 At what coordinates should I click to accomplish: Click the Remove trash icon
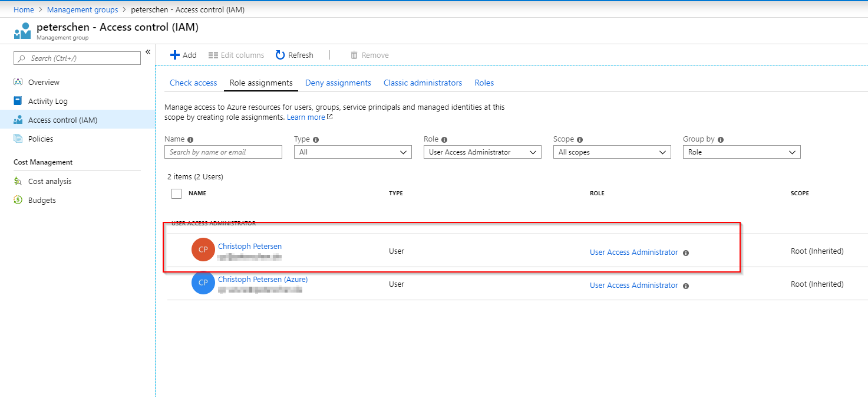pos(354,55)
